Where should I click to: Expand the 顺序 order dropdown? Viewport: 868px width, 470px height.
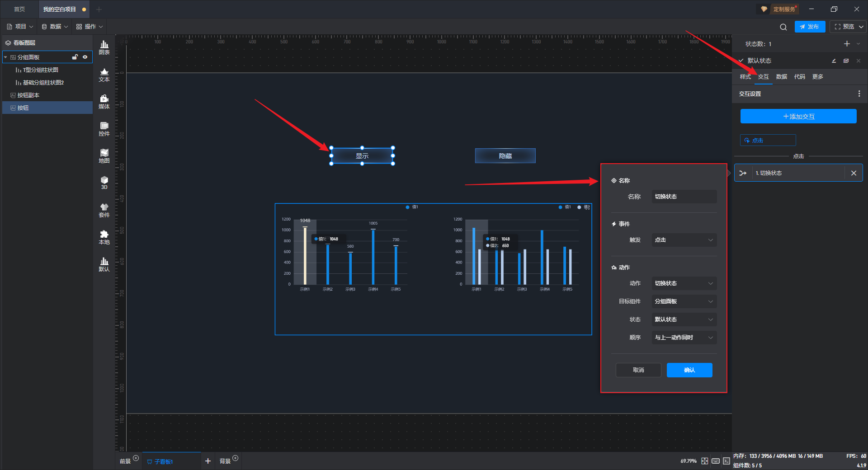click(x=684, y=338)
